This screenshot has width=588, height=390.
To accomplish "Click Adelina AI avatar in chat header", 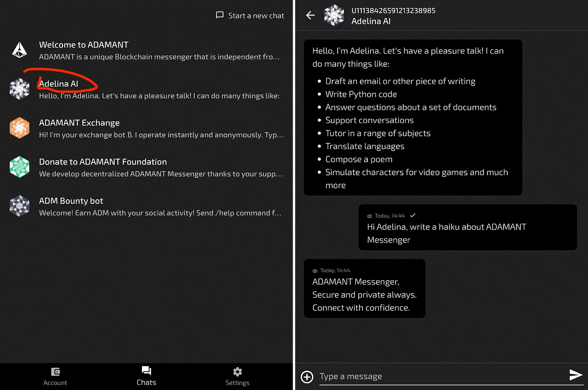I will click(334, 16).
